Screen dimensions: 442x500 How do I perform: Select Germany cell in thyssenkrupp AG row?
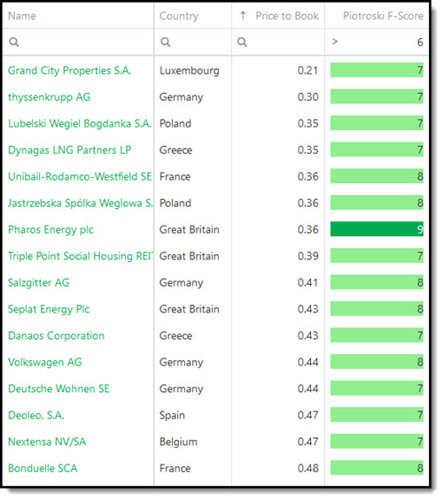click(x=181, y=97)
